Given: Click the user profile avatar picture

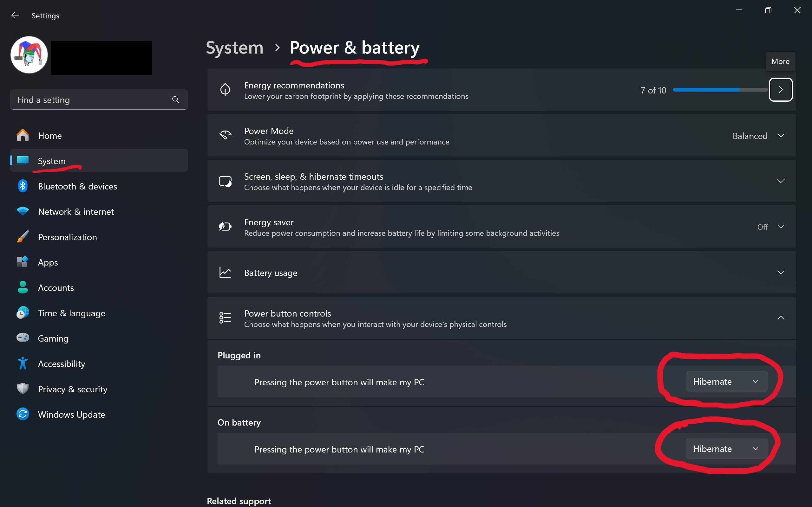Looking at the screenshot, I should (29, 55).
